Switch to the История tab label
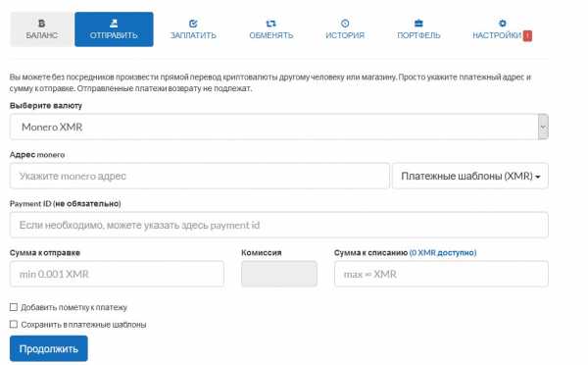 (x=345, y=35)
